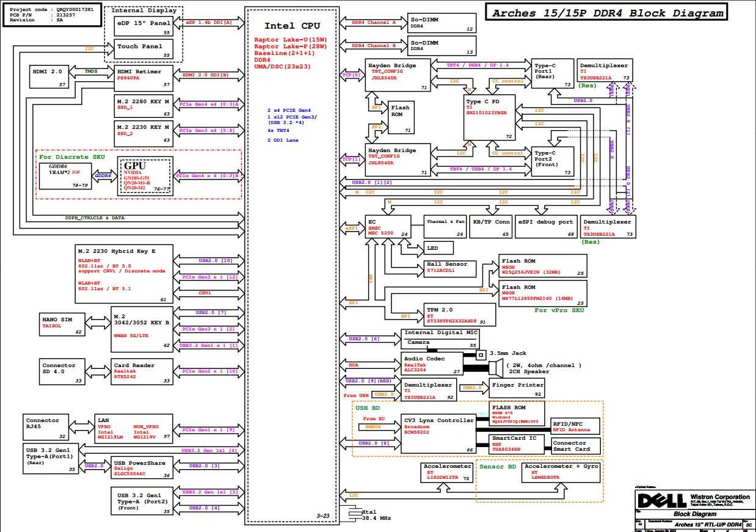This screenshot has height=532, width=756.
Task: Click the NVIDIA GPU block
Action: 145,176
